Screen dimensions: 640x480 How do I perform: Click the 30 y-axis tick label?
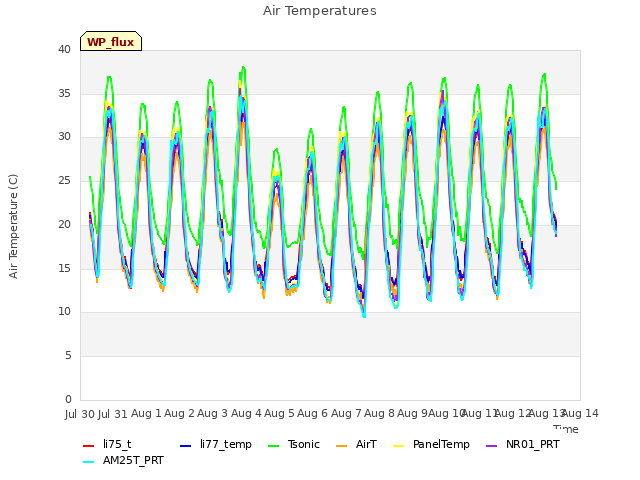point(64,136)
